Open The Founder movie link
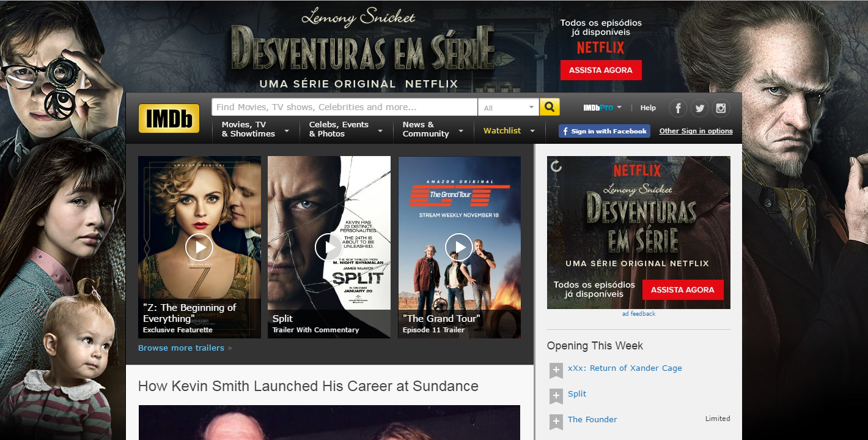 click(x=592, y=420)
